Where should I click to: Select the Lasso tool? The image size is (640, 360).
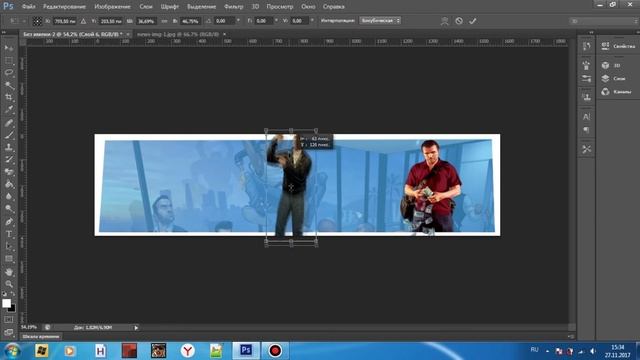pyautogui.click(x=9, y=73)
